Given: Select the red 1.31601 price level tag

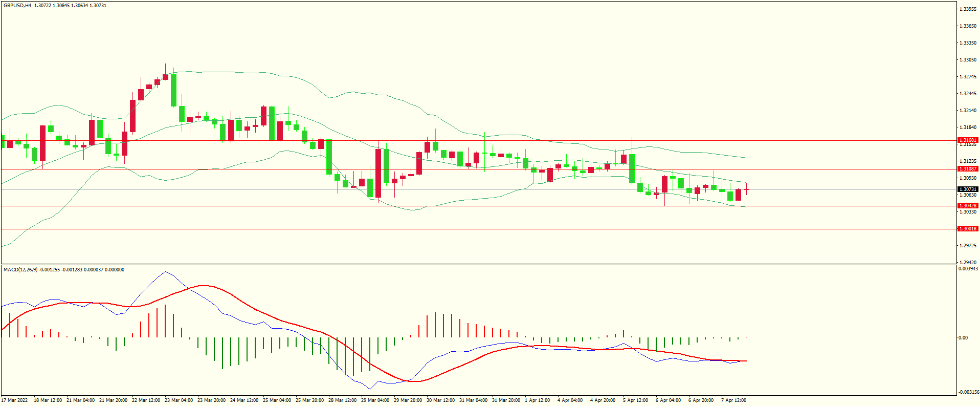Looking at the screenshot, I should pyautogui.click(x=967, y=140).
